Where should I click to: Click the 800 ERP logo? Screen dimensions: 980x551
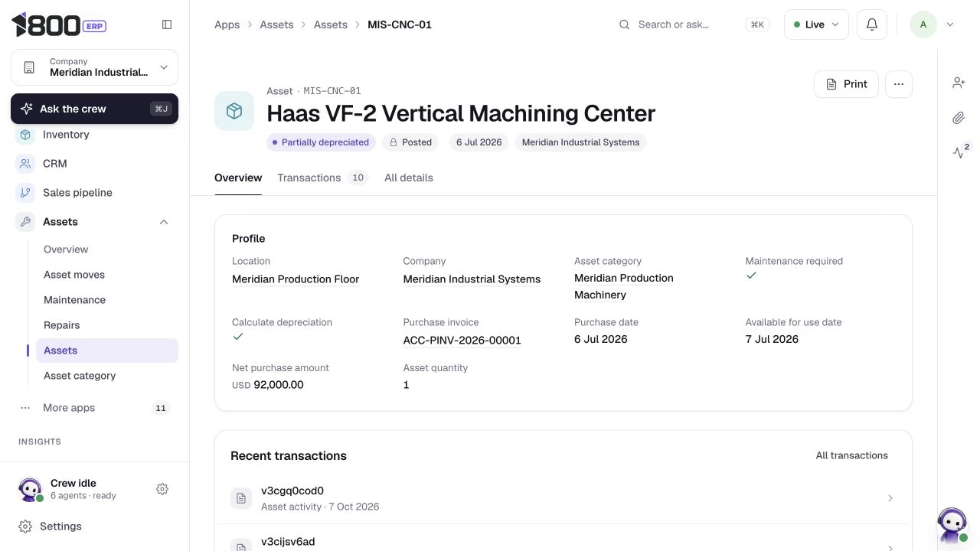(58, 24)
